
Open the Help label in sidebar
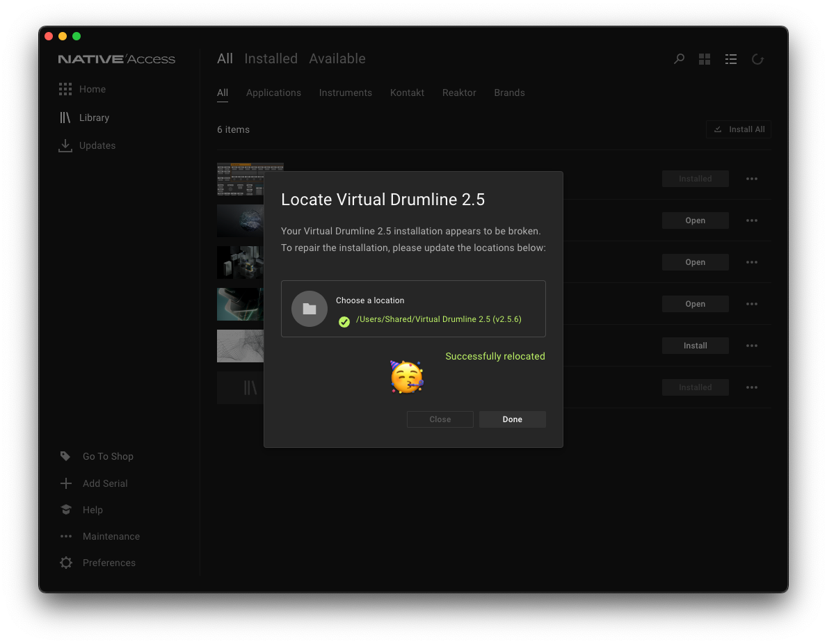point(93,510)
